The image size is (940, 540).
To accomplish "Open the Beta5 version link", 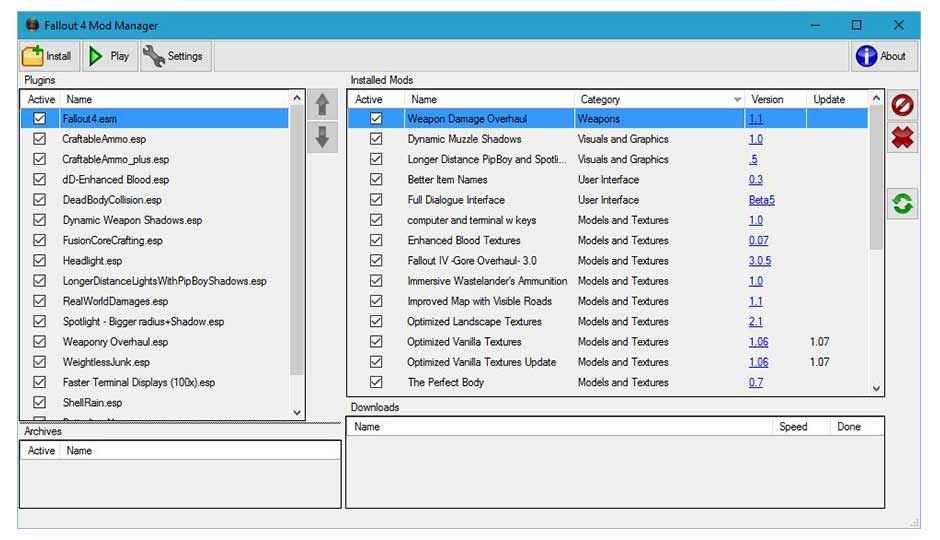I will coord(761,200).
